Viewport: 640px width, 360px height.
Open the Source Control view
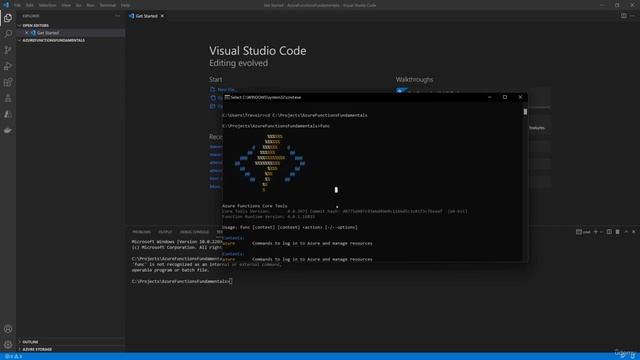click(x=8, y=50)
